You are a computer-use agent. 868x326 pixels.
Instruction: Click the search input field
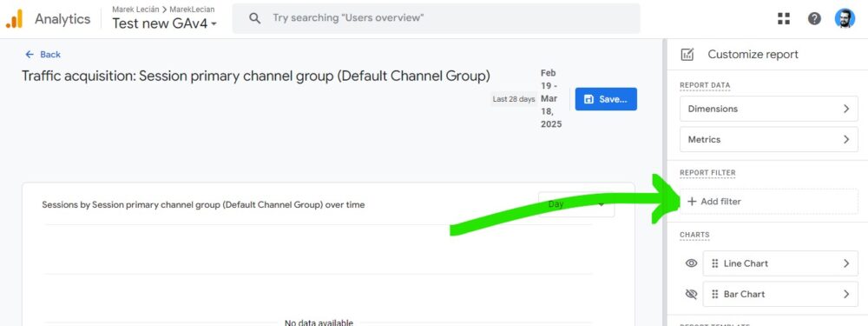(x=436, y=18)
